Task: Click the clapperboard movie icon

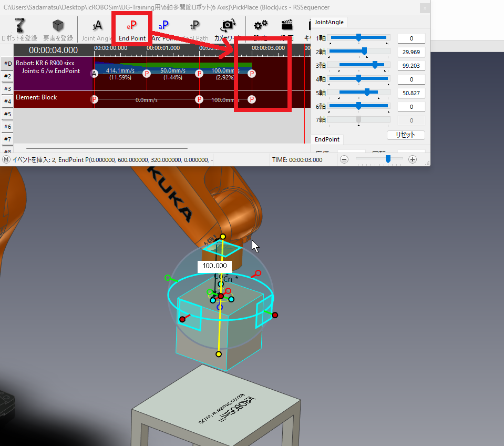Action: 286,26
